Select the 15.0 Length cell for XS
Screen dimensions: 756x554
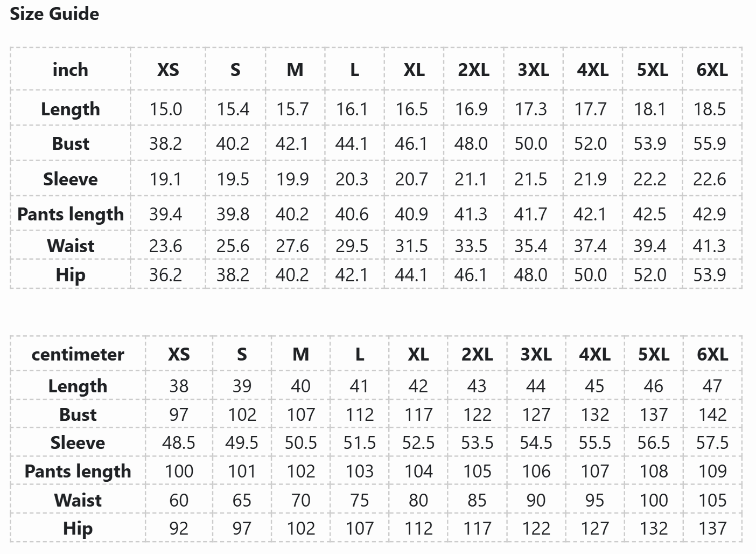[166, 109]
